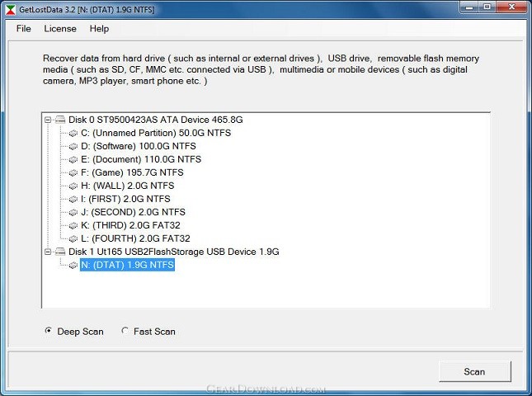Viewport: 532px width, 396px height.
Task: Select E: (Document) 110.0G NTFS
Action: pyautogui.click(x=141, y=159)
